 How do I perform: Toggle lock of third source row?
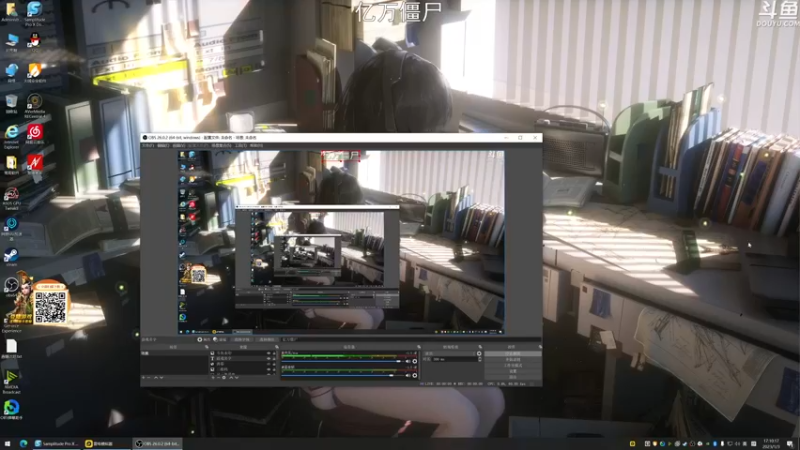click(x=274, y=364)
